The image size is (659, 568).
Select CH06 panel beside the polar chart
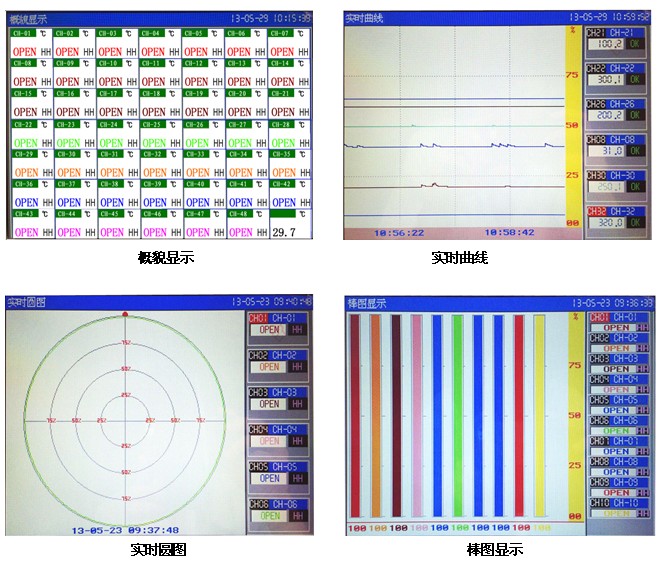pos(279,510)
